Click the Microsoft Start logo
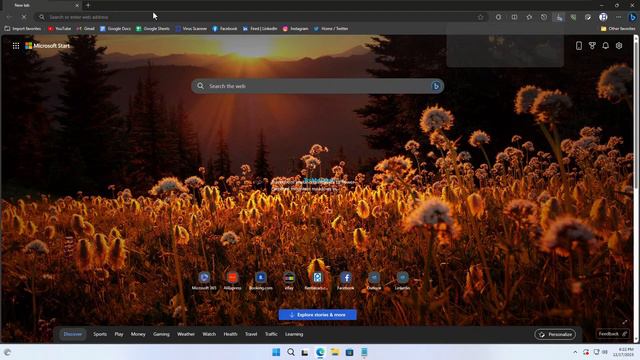 pos(47,46)
